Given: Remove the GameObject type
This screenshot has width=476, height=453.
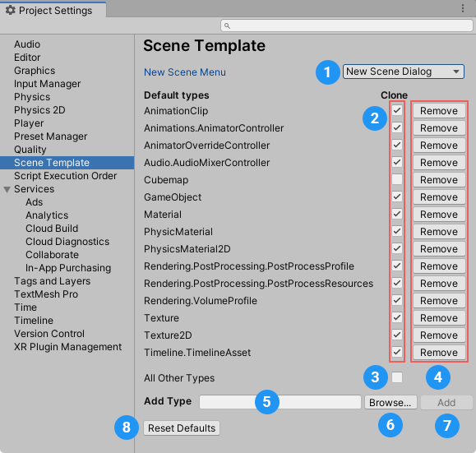Looking at the screenshot, I should (x=439, y=197).
